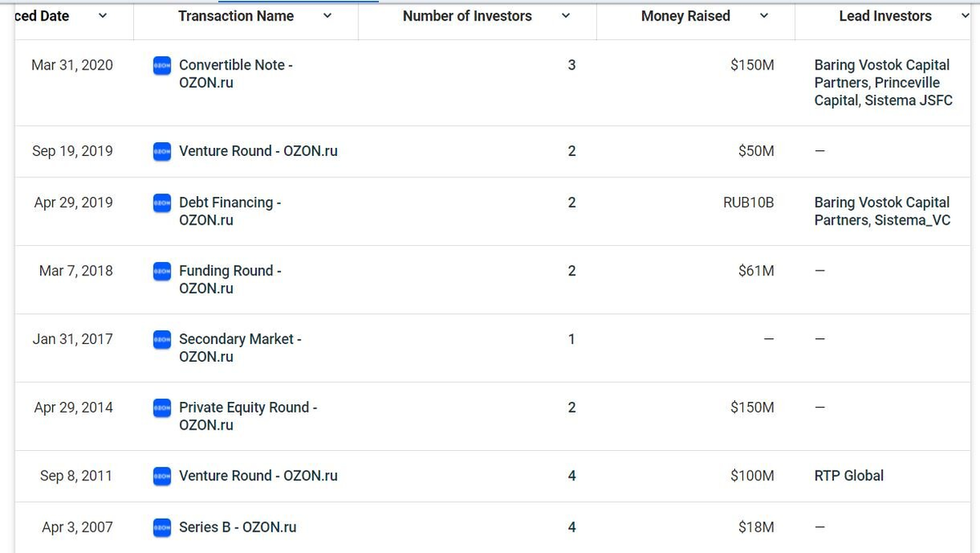
Task: Click OZON icon beside Private Equity Round
Action: tap(163, 408)
